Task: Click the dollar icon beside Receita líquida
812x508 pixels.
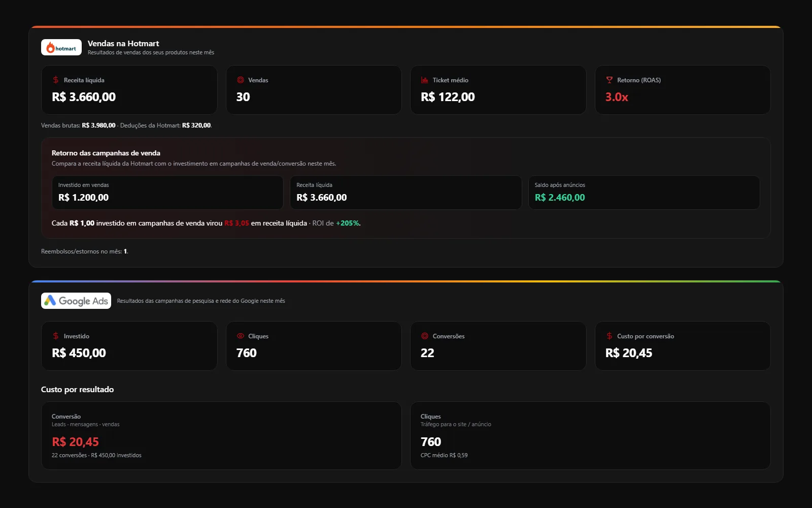Action: [x=56, y=80]
